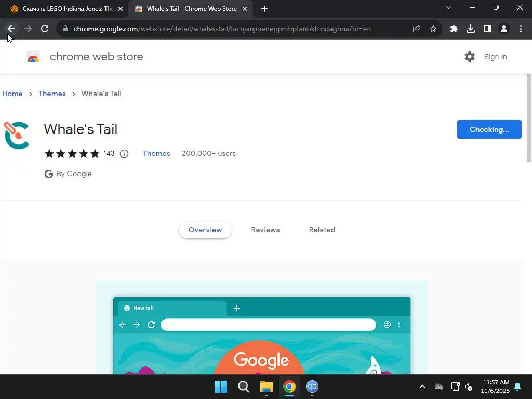Close the LEGO Indiana Jones tab
532x399 pixels.
(x=121, y=9)
